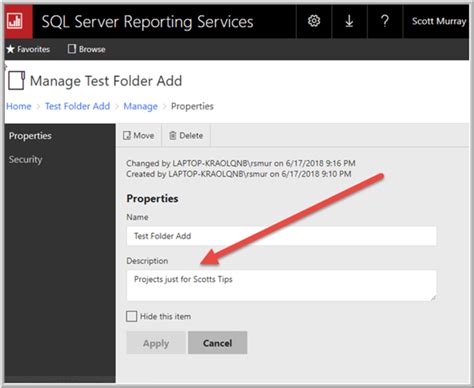The width and height of the screenshot is (474, 388).
Task: Click the Move toolbar button
Action: [139, 135]
